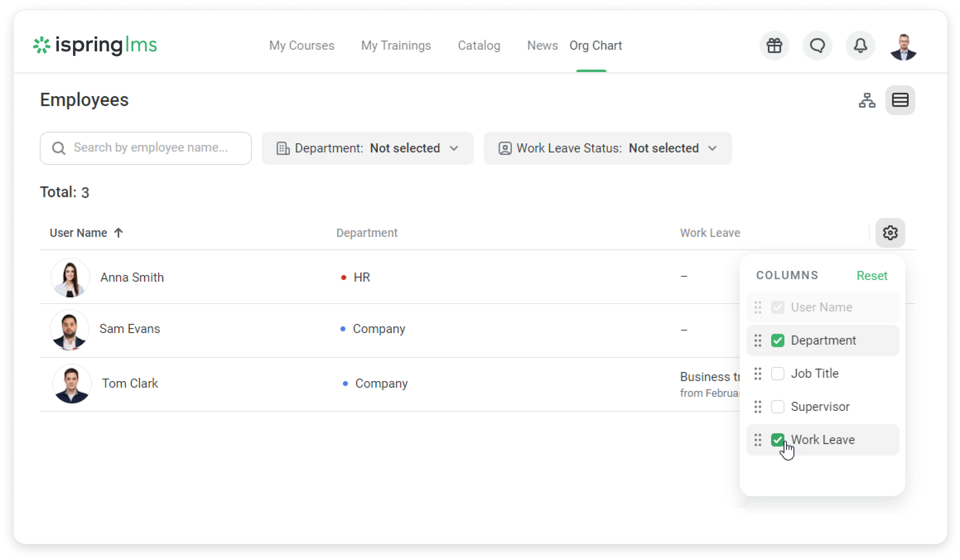960x560 pixels.
Task: Open the notifications bell
Action: point(860,46)
